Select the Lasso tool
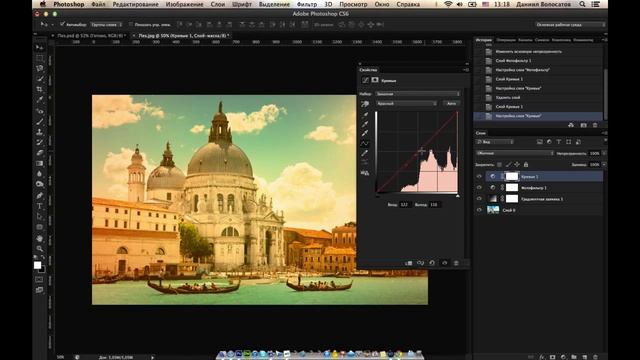The width and height of the screenshot is (640, 360). 40,68
